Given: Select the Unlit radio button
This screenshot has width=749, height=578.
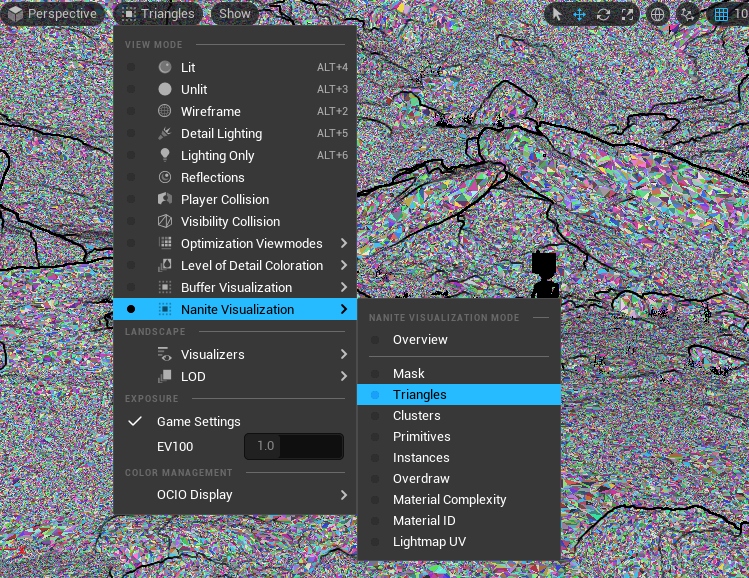Looking at the screenshot, I should tap(130, 89).
